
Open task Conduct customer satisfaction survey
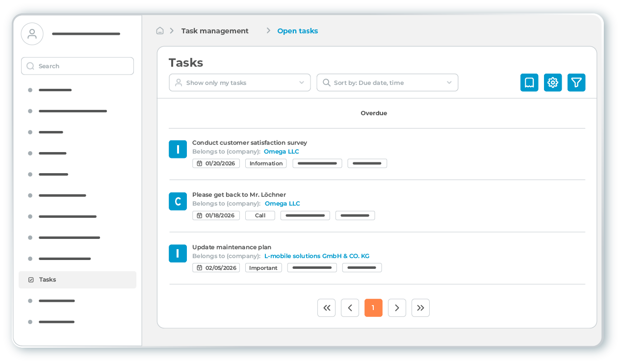pos(250,143)
